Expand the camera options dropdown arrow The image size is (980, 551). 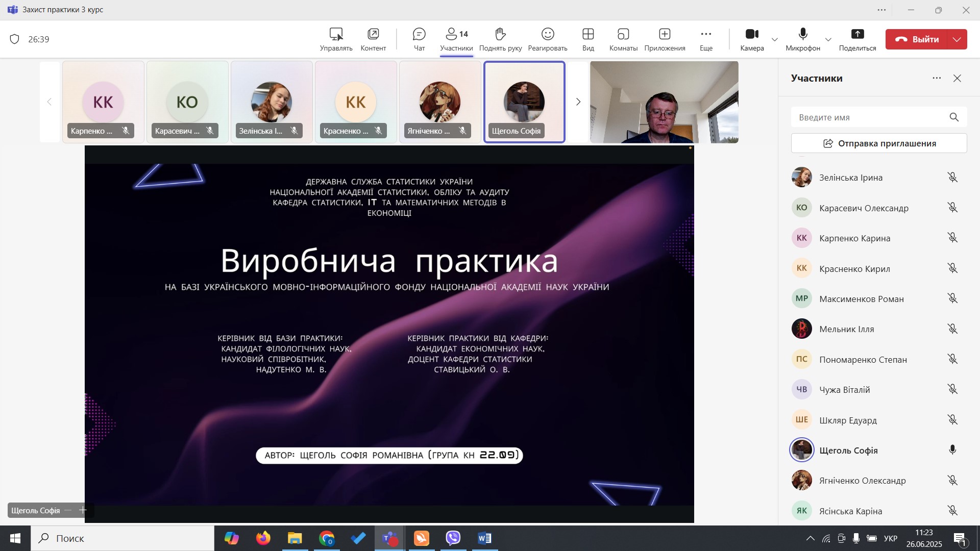[775, 40]
